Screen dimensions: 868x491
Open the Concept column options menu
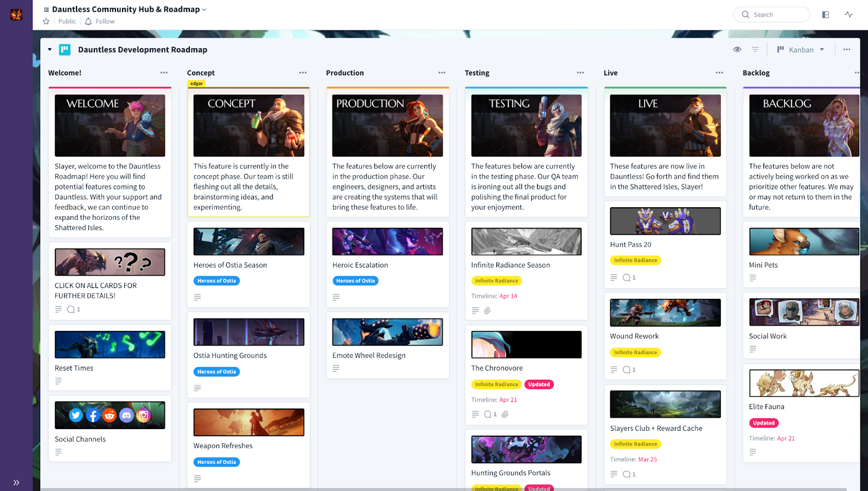tap(303, 73)
